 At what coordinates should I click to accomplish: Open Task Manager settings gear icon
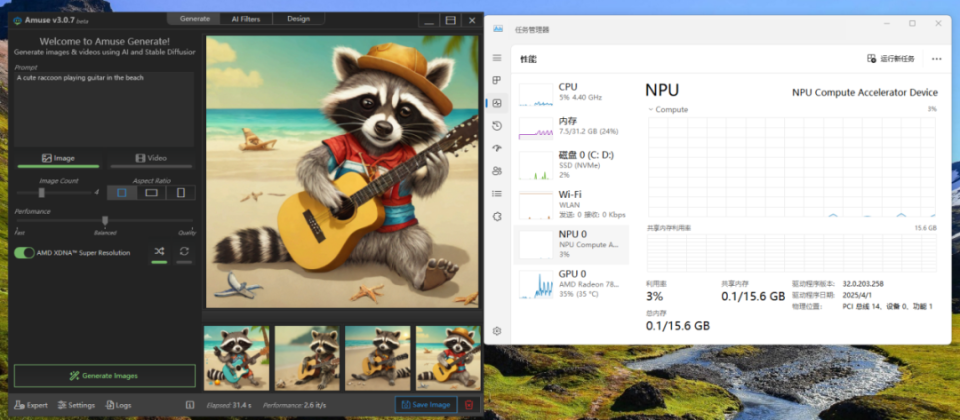(497, 331)
